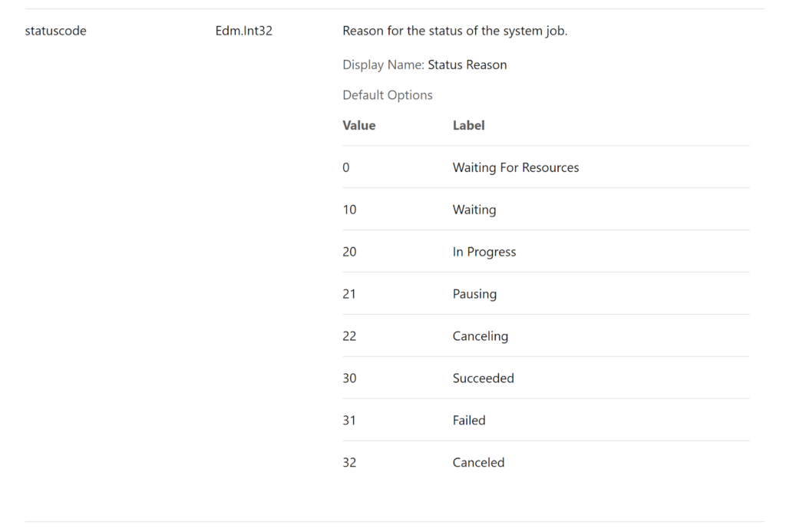The width and height of the screenshot is (786, 532).
Task: Click the value 22 cell
Action: coord(349,336)
